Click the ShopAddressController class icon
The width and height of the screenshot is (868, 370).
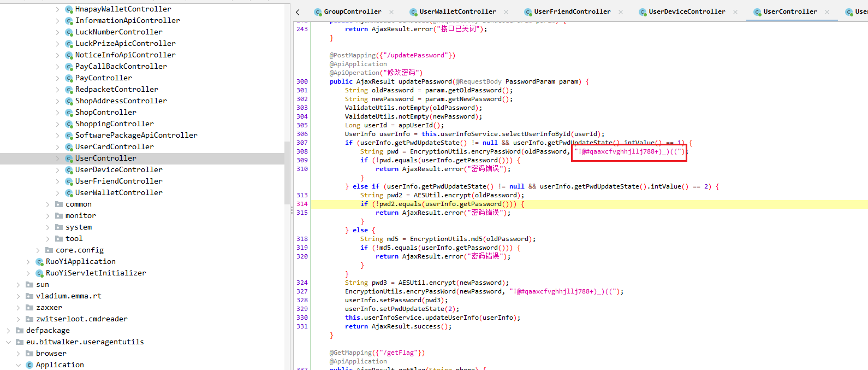[69, 101]
